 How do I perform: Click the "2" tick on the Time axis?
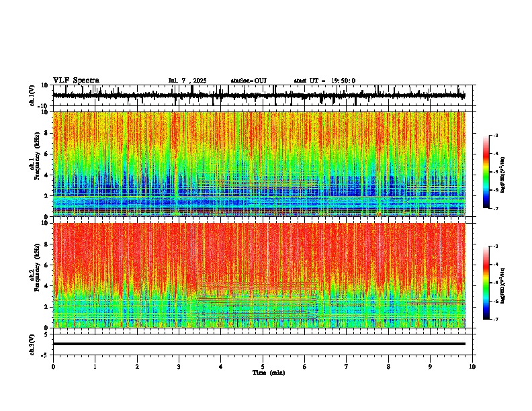click(137, 367)
